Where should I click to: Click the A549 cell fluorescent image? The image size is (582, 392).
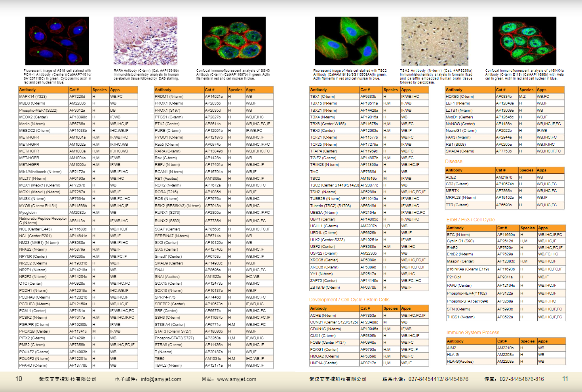click(x=57, y=41)
